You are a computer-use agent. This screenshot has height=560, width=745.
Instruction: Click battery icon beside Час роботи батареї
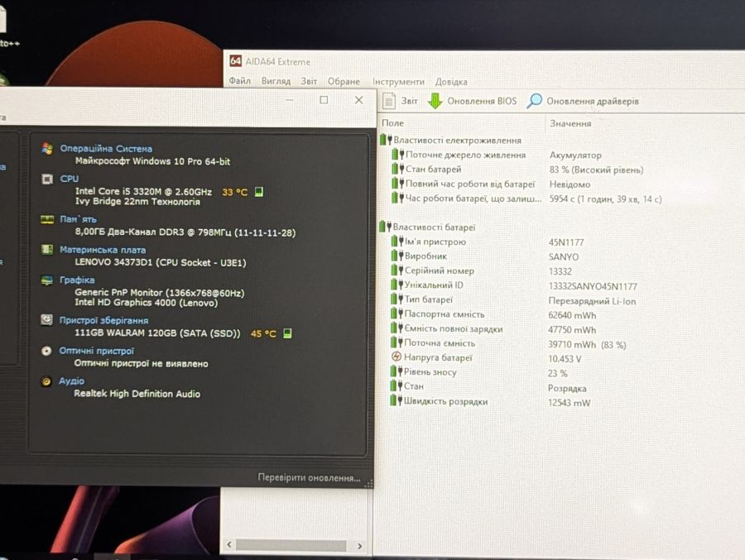(397, 198)
